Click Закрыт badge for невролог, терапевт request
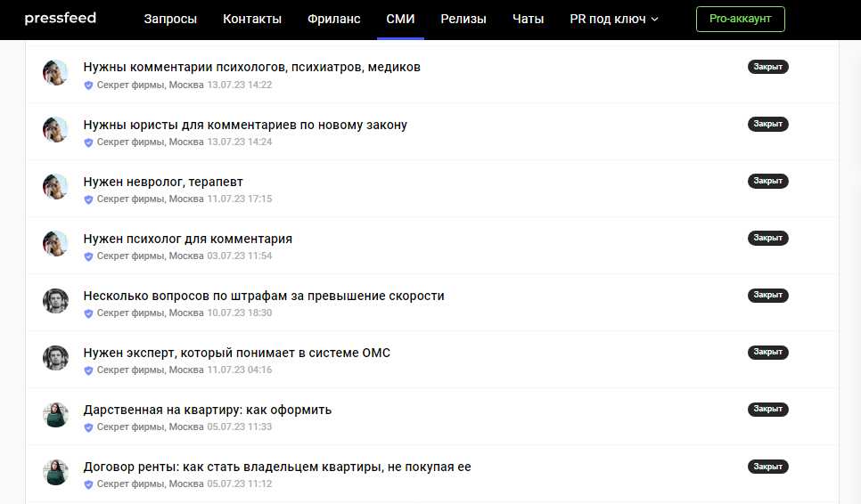 [x=767, y=181]
